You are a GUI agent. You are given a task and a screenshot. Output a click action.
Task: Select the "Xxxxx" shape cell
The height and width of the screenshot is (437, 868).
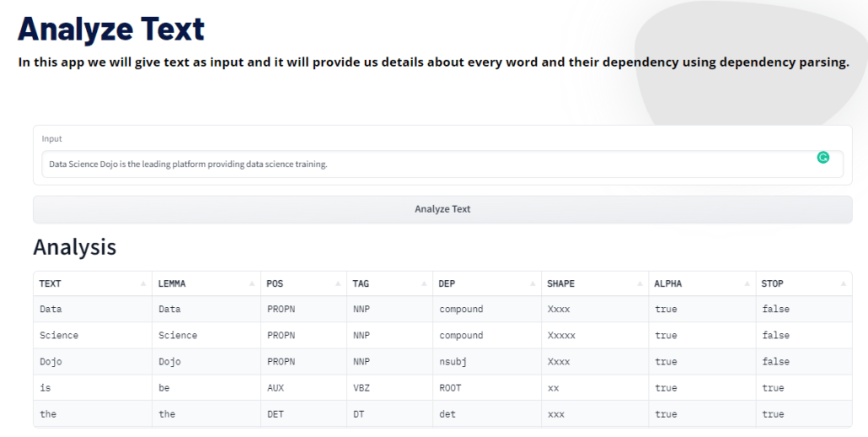(x=561, y=336)
